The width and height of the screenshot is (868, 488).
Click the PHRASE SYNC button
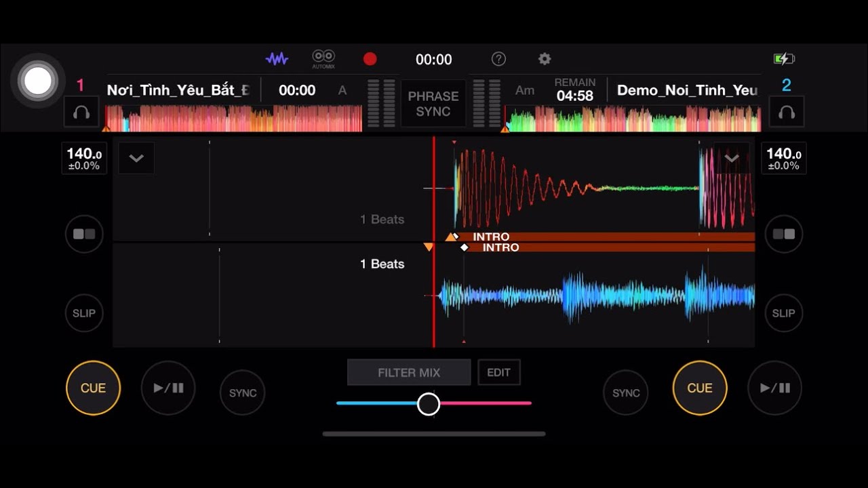point(433,104)
